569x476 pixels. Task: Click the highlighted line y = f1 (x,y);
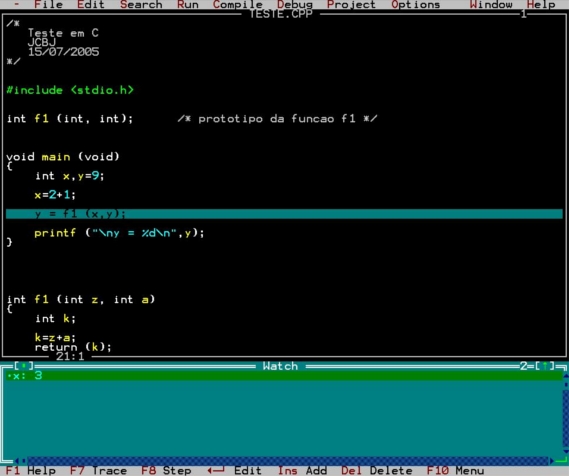284,214
